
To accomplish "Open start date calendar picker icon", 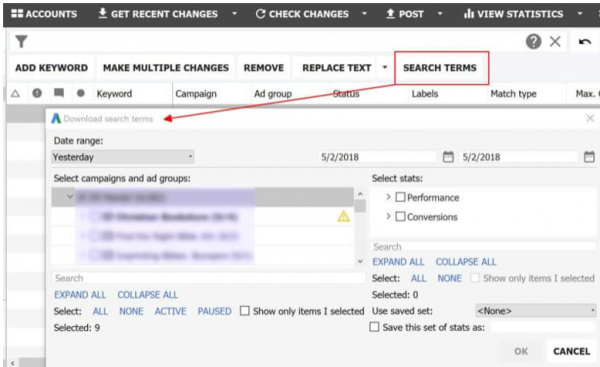I will (x=448, y=157).
